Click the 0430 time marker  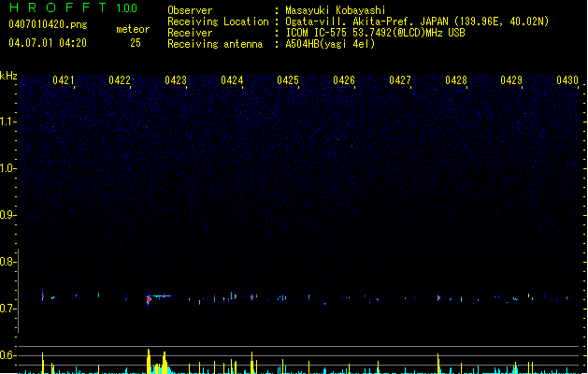(x=567, y=80)
